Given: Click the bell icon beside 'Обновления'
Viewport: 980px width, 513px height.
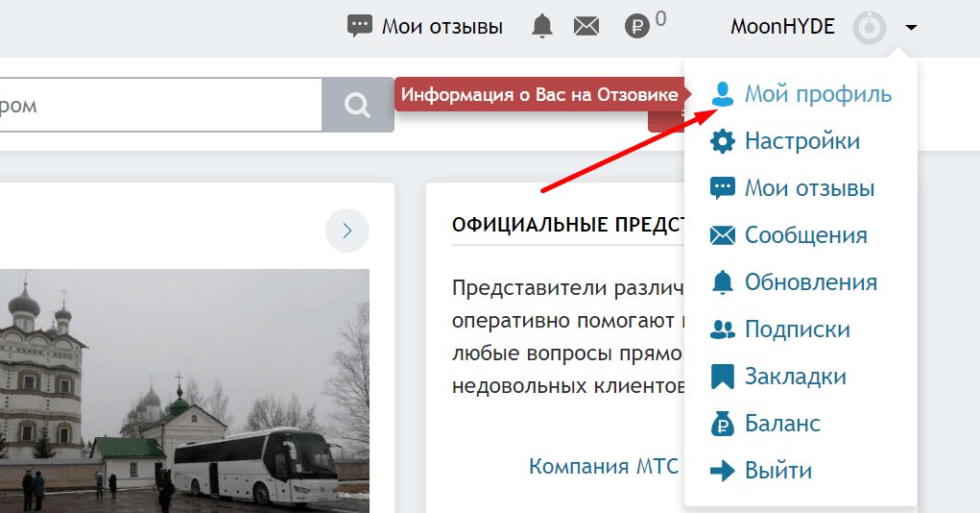Looking at the screenshot, I should 723,282.
